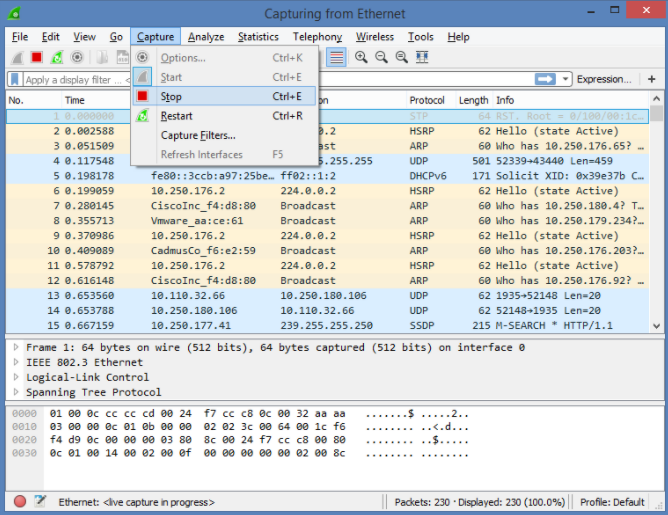668x515 pixels.
Task: Minimize the Wireshark window
Action: [590, 11]
